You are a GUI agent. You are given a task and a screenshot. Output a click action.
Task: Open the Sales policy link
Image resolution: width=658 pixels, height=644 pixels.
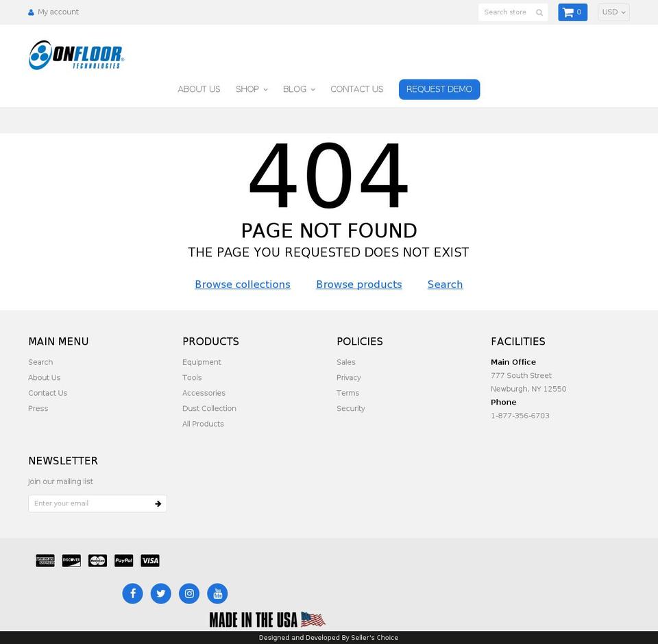coord(345,362)
